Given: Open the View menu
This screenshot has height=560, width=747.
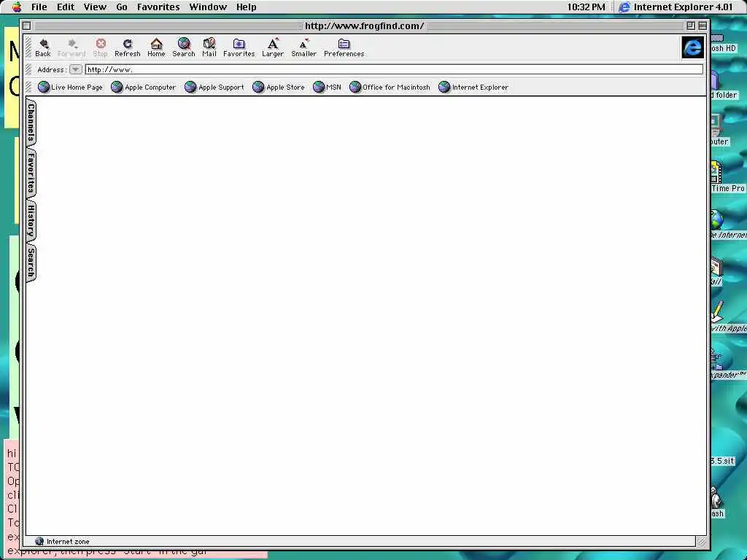Looking at the screenshot, I should pyautogui.click(x=95, y=7).
